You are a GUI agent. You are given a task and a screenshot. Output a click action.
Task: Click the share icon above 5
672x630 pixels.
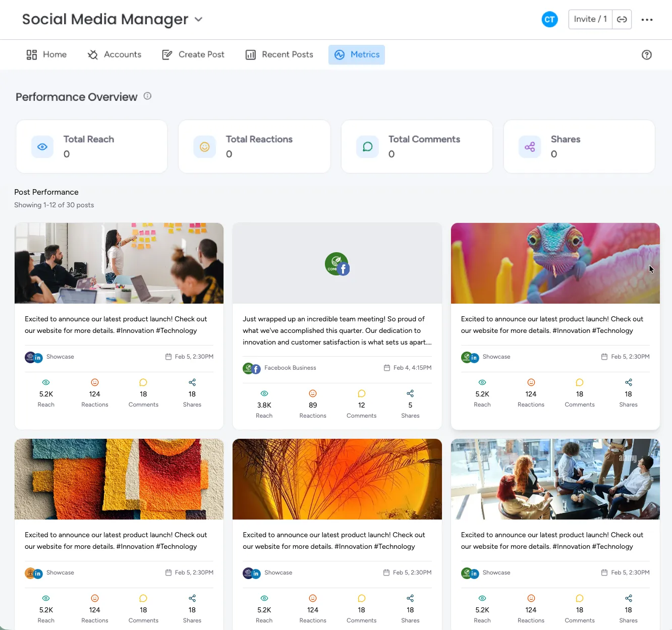point(410,393)
